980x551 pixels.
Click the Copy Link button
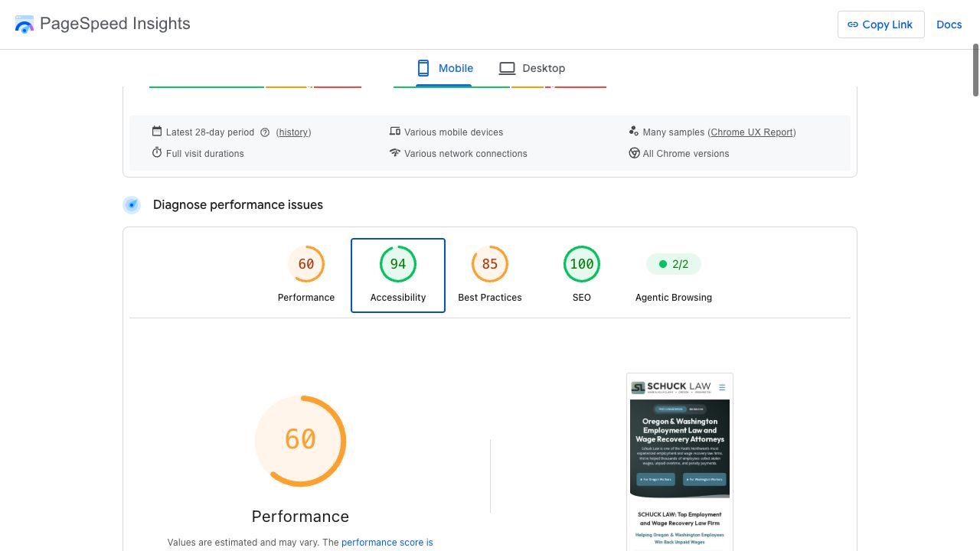(x=880, y=24)
